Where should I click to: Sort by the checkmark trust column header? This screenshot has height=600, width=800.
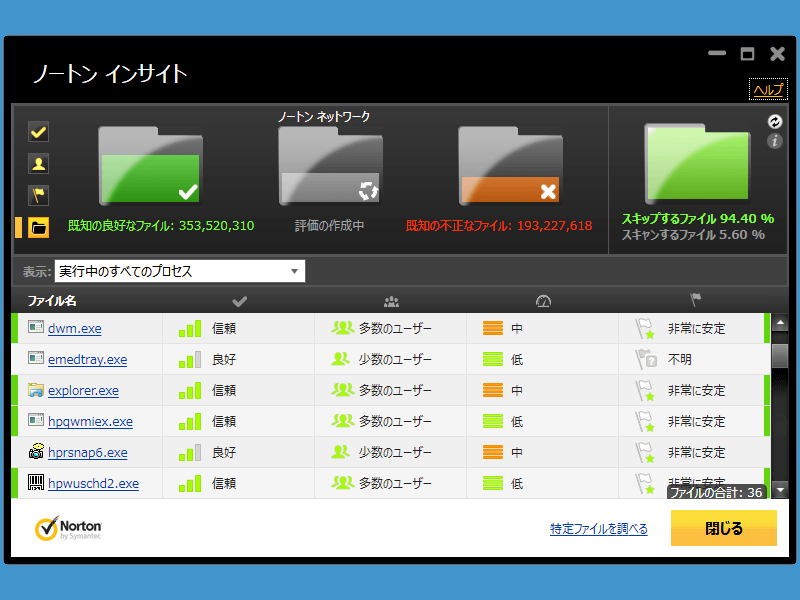click(x=239, y=301)
